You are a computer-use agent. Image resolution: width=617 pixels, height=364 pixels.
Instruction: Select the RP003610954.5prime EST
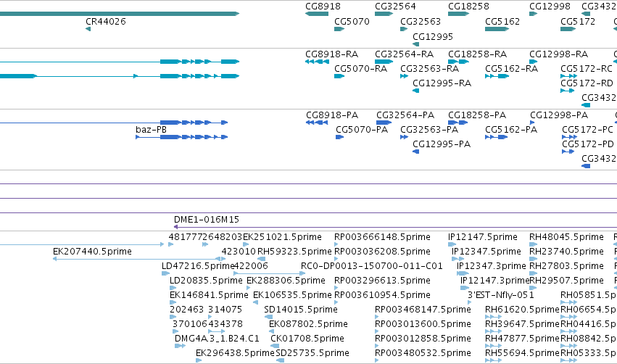pyautogui.click(x=336, y=302)
